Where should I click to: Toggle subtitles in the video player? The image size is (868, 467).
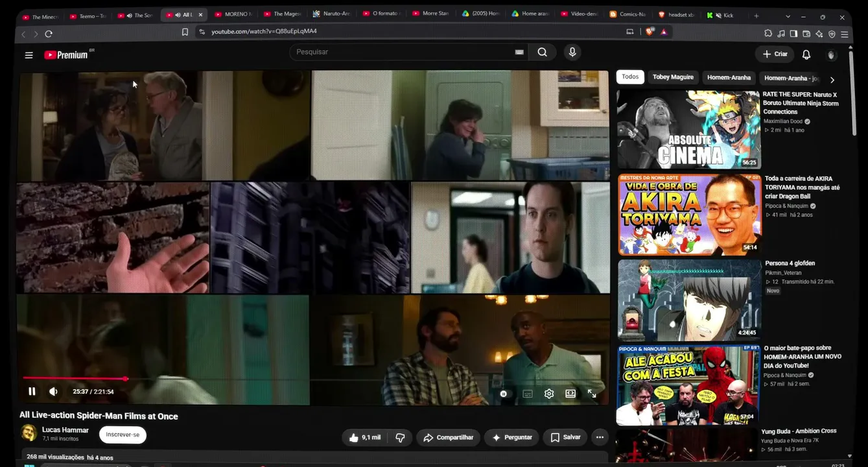tap(528, 394)
